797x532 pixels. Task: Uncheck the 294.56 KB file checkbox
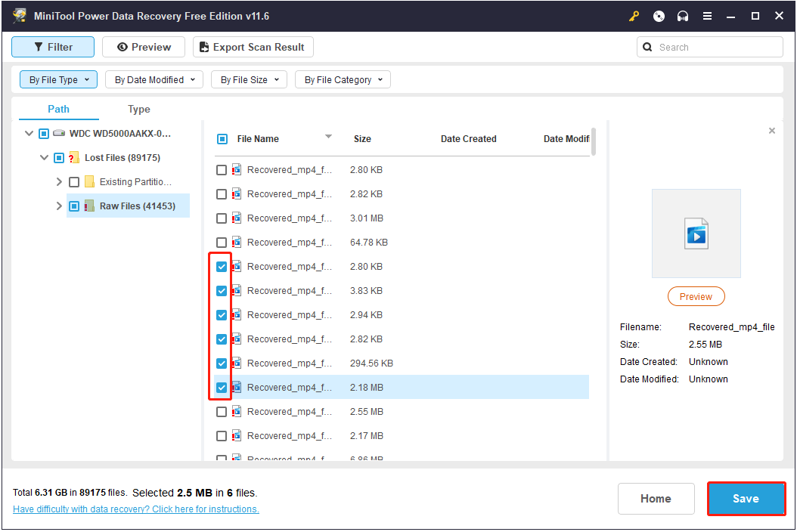tap(222, 363)
